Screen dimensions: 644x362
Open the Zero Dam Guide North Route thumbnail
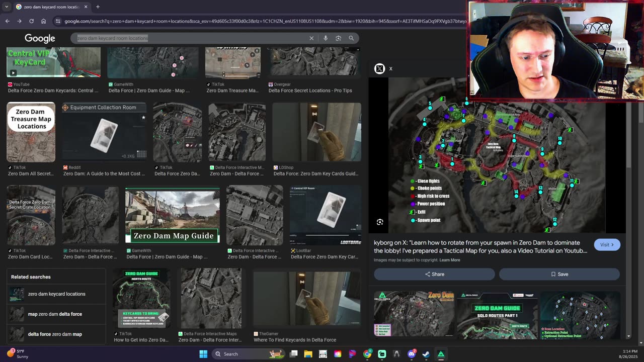[x=141, y=298]
